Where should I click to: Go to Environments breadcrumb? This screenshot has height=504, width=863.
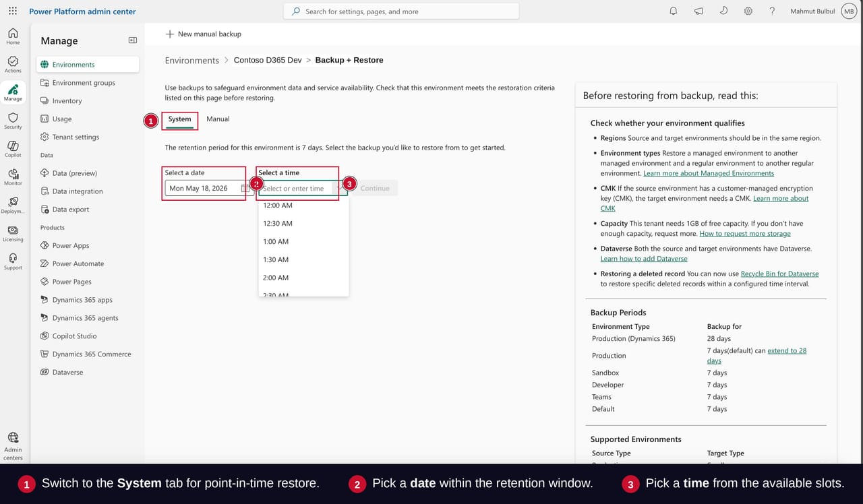tap(192, 61)
